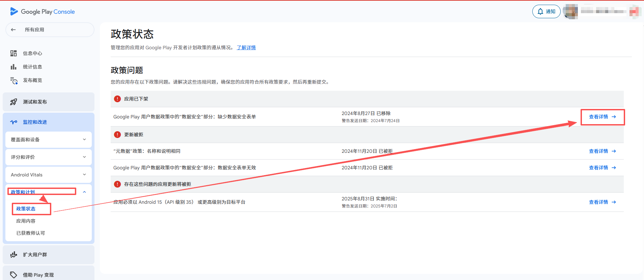Click the back arrow beside 所有应用
This screenshot has width=644, height=280.
point(13,30)
